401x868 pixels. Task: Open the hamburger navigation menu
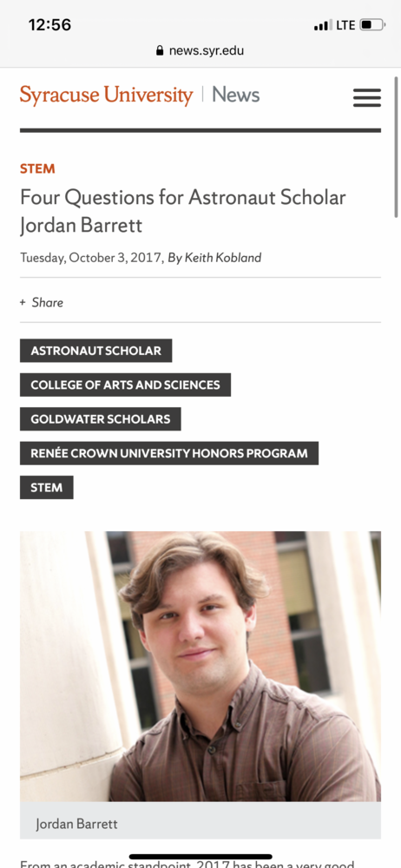[366, 97]
